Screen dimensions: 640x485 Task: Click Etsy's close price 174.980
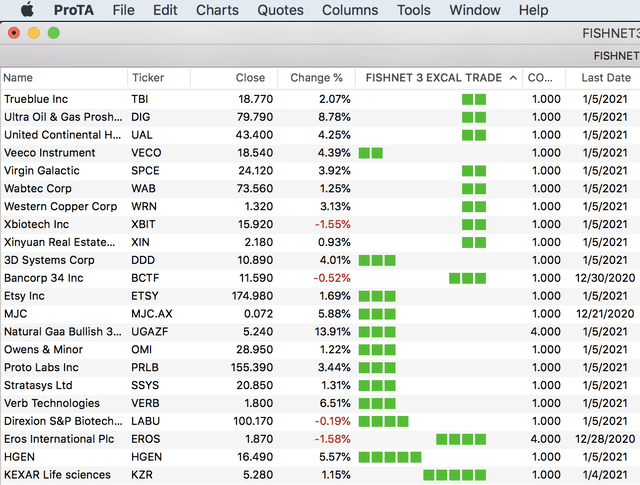point(252,296)
